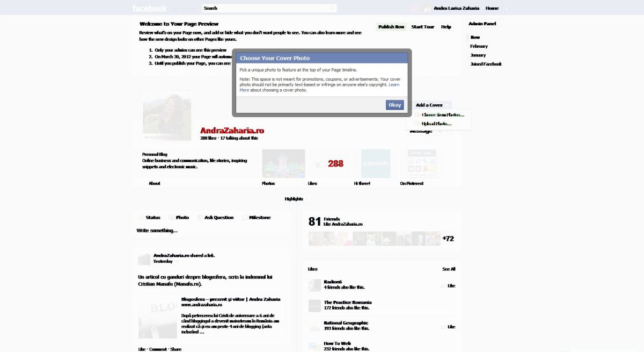644x352 pixels.
Task: Open the Learn More link in dialog
Action: tap(394, 85)
